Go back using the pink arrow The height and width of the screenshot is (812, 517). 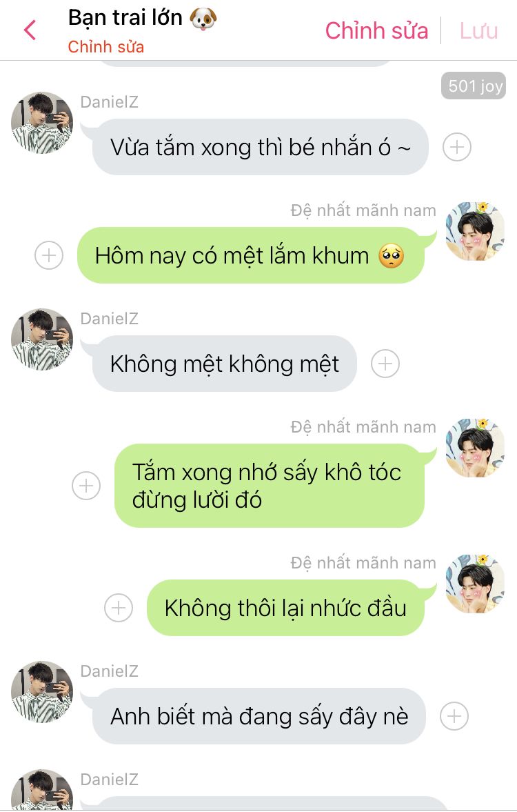coord(30,30)
